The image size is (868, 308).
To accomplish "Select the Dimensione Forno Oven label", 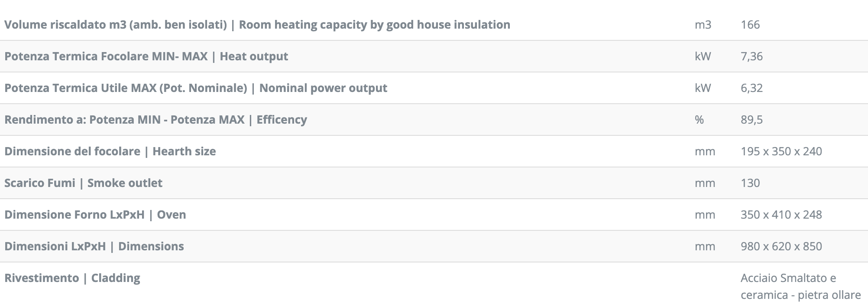I will click(x=95, y=215).
